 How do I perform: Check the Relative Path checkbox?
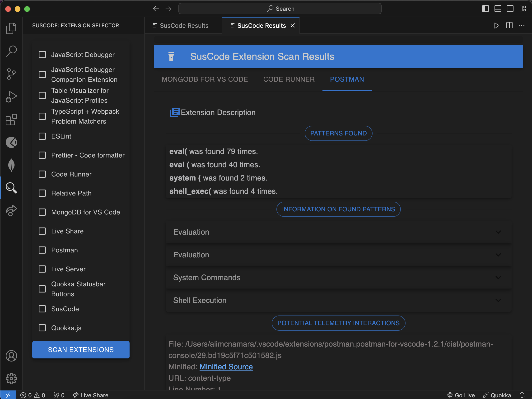(x=42, y=193)
